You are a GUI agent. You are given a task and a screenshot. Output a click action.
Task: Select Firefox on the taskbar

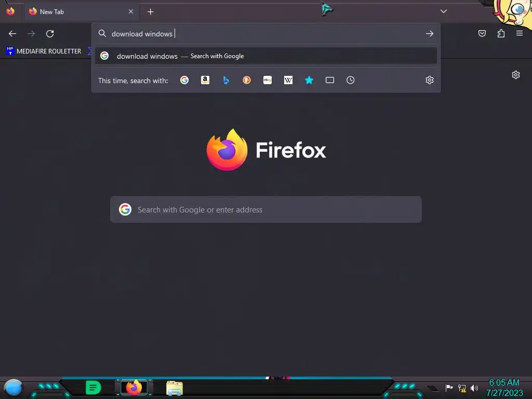click(x=134, y=388)
